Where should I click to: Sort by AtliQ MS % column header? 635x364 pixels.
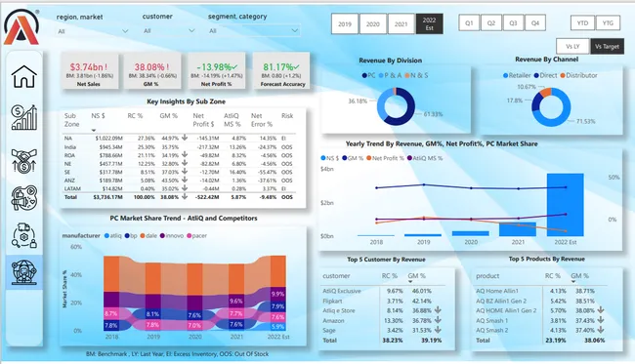point(233,120)
